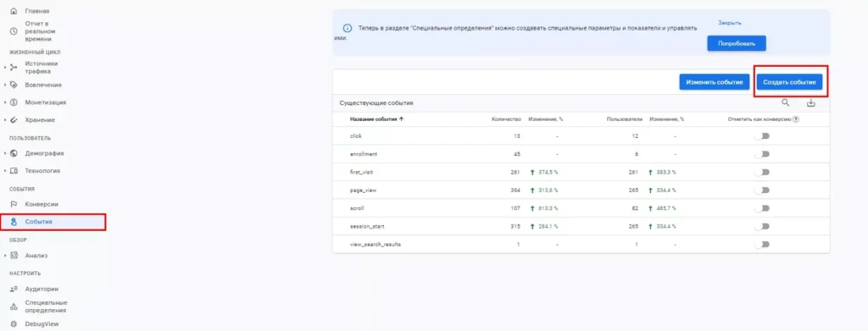Mark page_view as conversion
Viewport: 868px width, 331px height.
762,190
